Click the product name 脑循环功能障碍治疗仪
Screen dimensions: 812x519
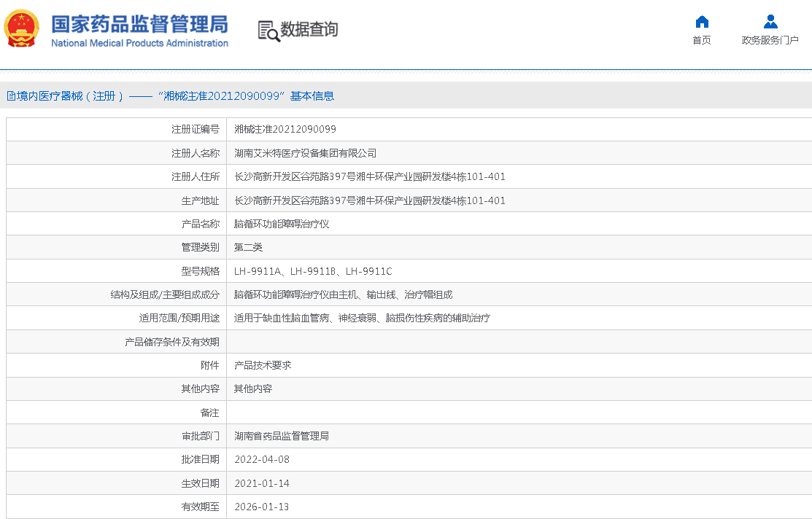[281, 224]
